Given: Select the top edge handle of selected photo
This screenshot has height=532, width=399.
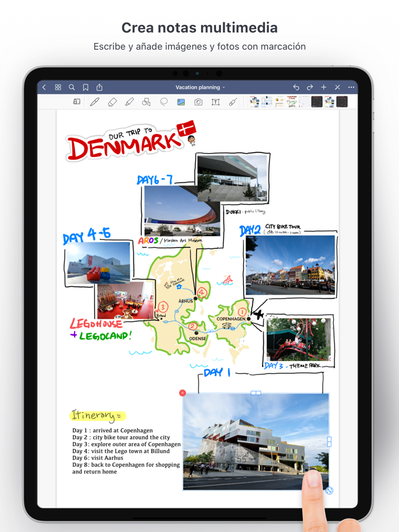Looking at the screenshot, I should click(x=256, y=393).
